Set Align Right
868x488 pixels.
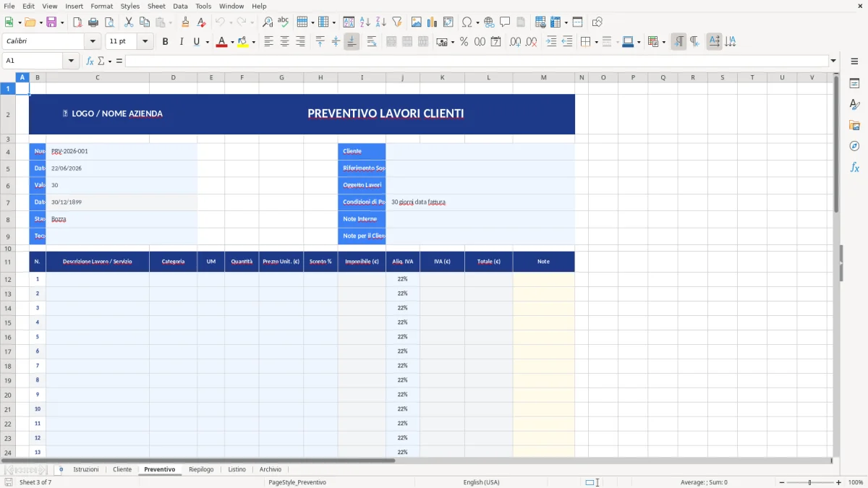click(x=300, y=42)
